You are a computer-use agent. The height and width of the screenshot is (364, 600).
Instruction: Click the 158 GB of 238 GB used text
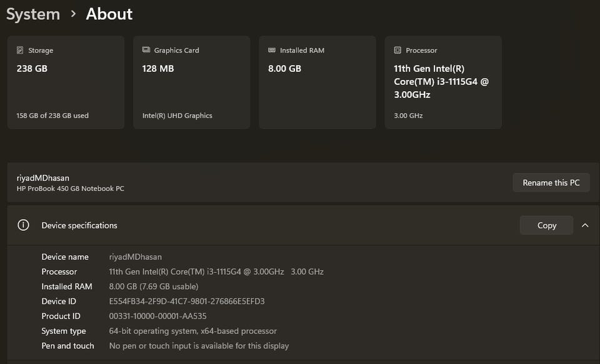(52, 116)
